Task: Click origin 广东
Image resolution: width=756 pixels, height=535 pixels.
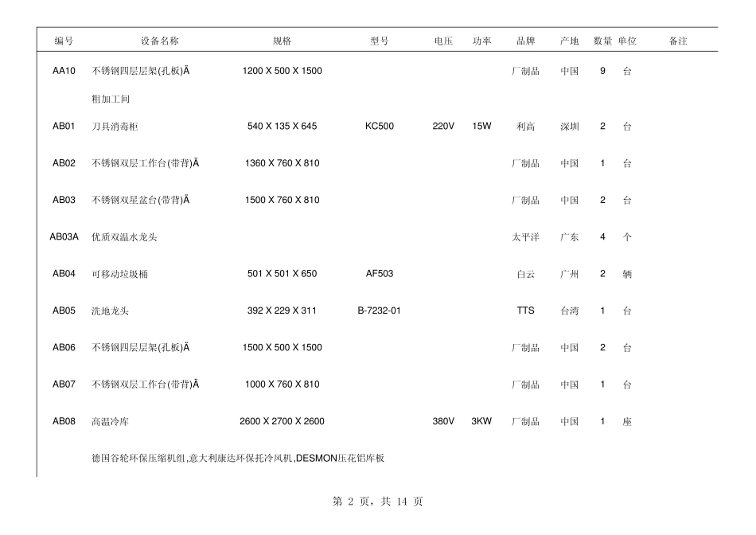Action: [x=570, y=237]
